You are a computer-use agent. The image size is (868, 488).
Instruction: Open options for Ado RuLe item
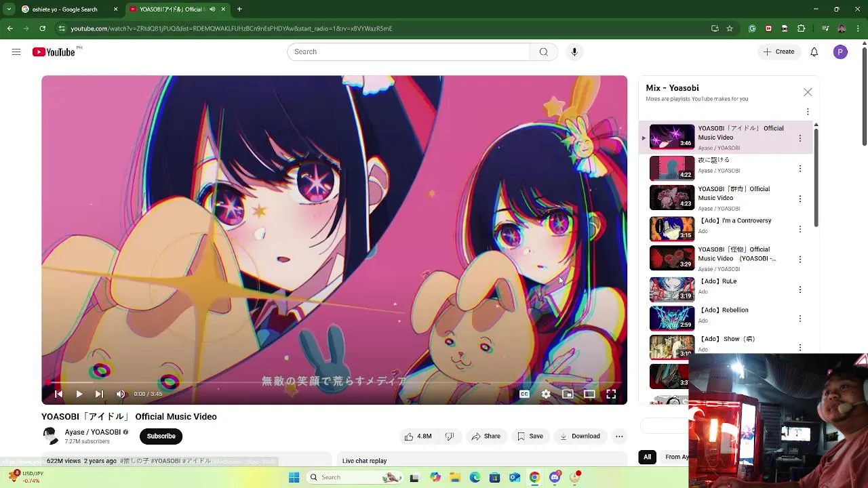pos(800,289)
